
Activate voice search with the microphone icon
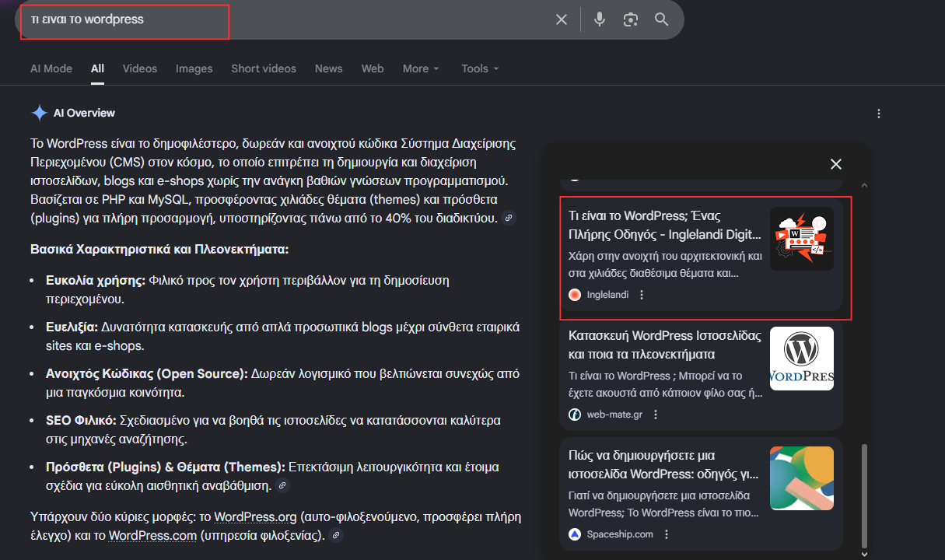coord(599,19)
